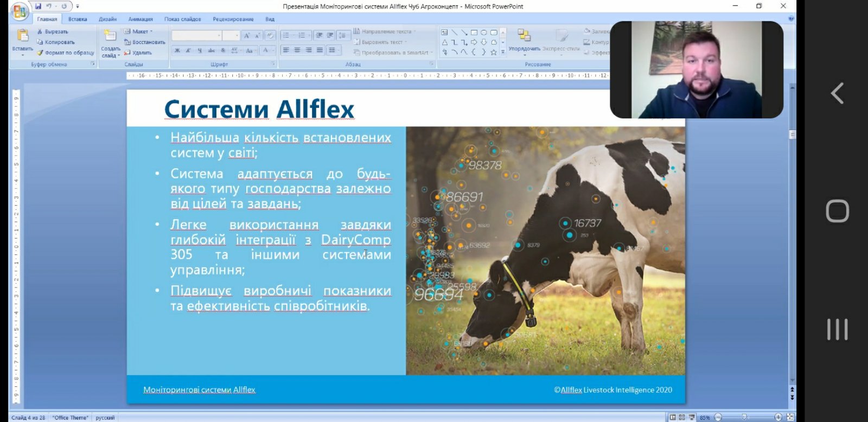Toggle underline Ч formatting
Screen dimensions: 868x422
pyautogui.click(x=200, y=50)
